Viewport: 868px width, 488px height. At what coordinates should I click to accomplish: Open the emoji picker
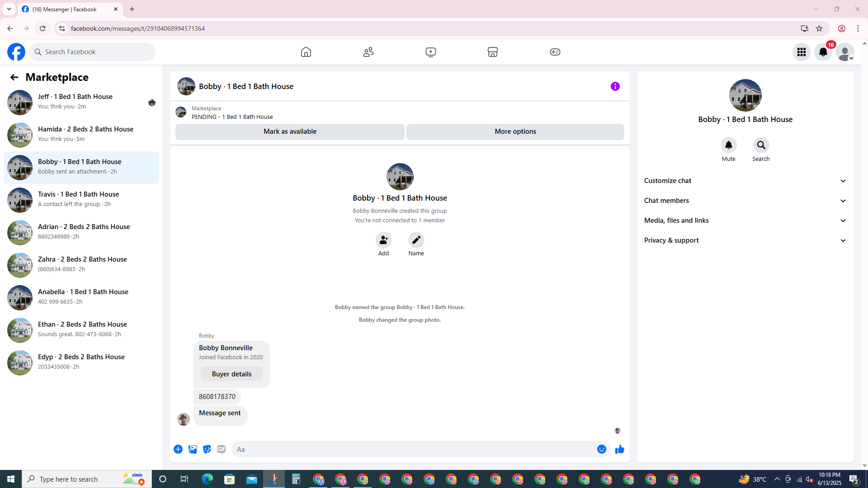(x=602, y=449)
